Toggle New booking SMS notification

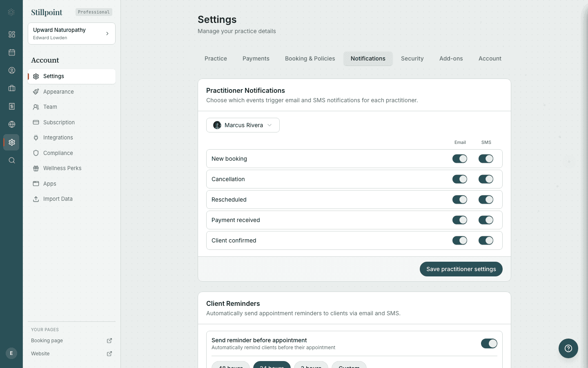[486, 159]
